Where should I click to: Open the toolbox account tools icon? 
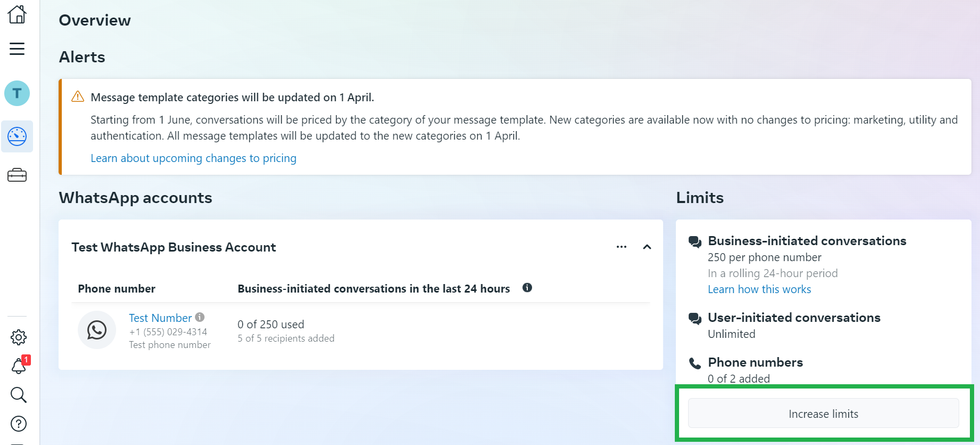17,175
